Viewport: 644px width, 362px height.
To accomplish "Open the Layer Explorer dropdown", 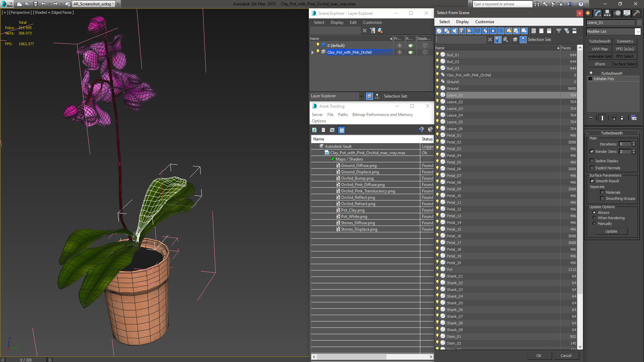I will click(x=361, y=96).
